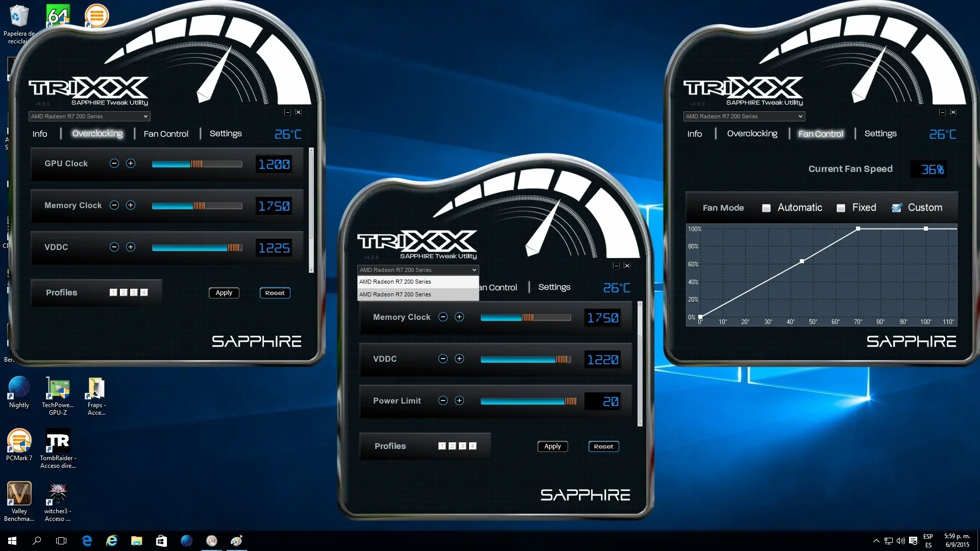Open Fraps desktop shortcut
Viewport: 980px width, 551px height.
96,396
